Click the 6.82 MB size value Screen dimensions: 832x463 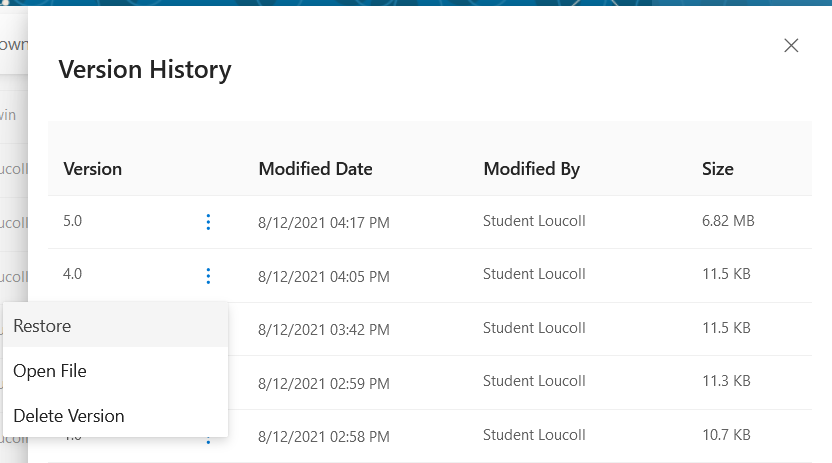[728, 221]
